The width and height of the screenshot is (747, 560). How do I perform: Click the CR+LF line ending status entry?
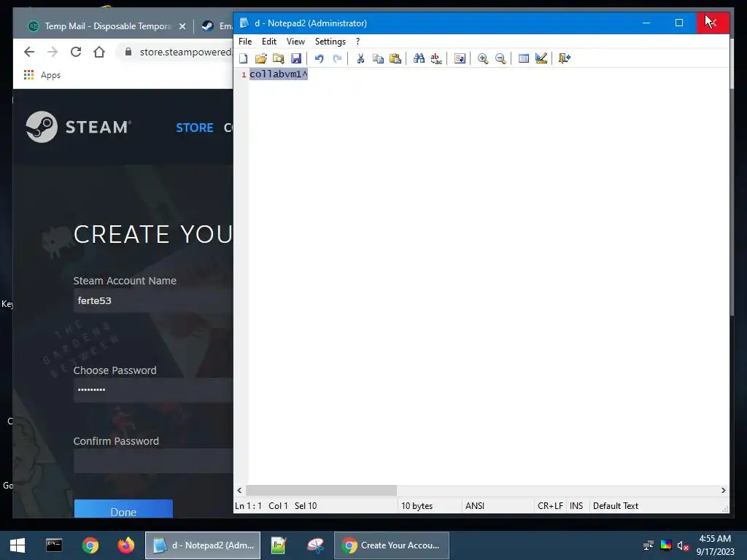[x=550, y=506]
